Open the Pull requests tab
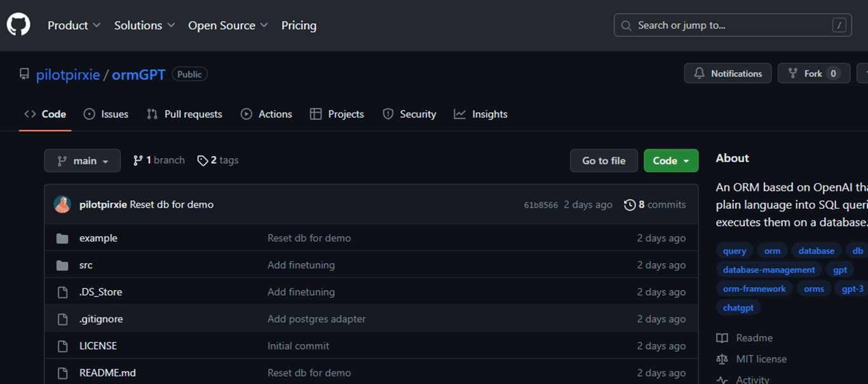 click(184, 114)
